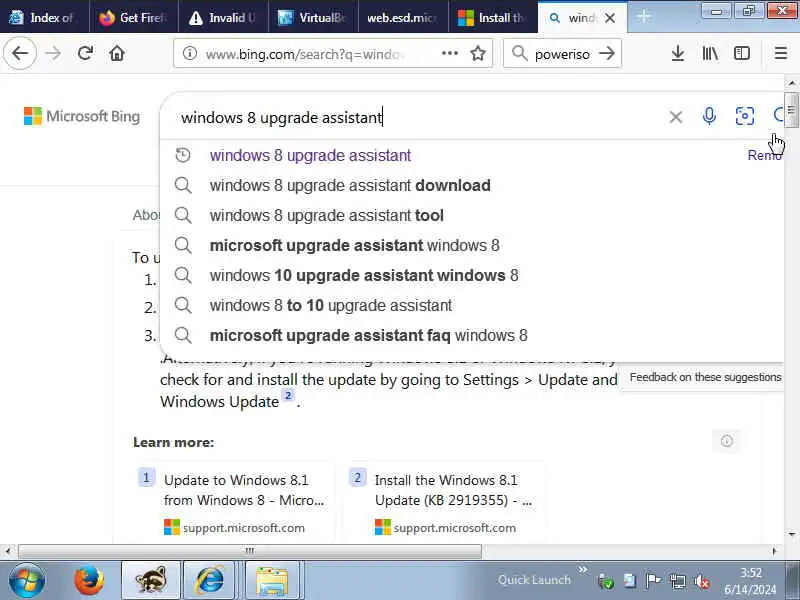Viewport: 800px width, 600px height.
Task: Open the raccoon app in taskbar
Action: click(151, 580)
